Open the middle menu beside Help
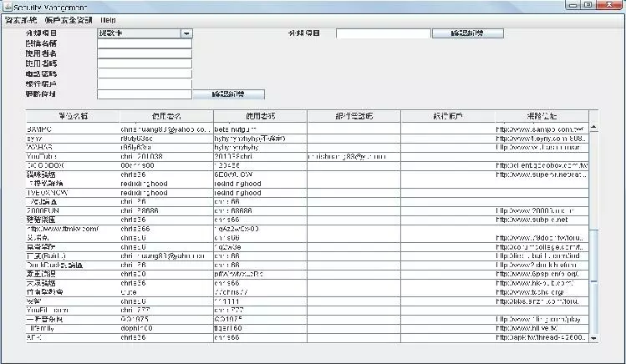The width and height of the screenshot is (626, 364). click(69, 20)
